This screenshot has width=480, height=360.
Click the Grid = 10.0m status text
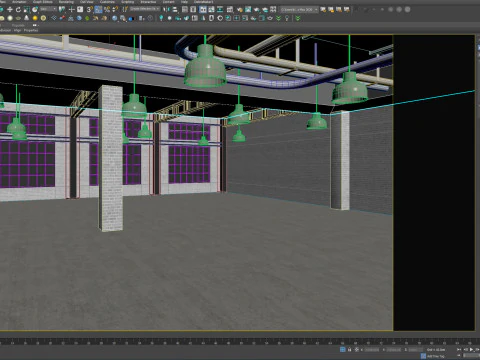(436, 350)
